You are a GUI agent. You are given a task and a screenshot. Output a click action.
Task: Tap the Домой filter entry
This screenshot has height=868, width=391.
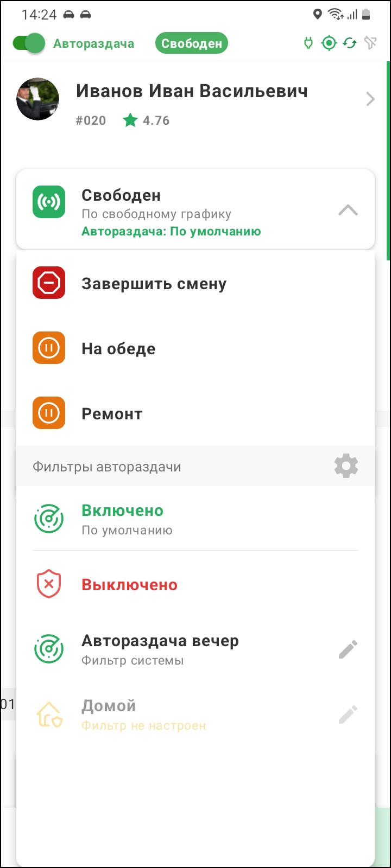(x=179, y=714)
